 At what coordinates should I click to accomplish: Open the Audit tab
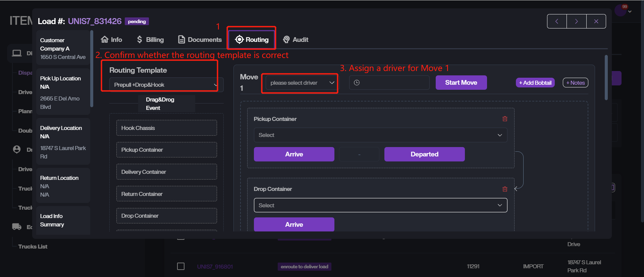[296, 40]
